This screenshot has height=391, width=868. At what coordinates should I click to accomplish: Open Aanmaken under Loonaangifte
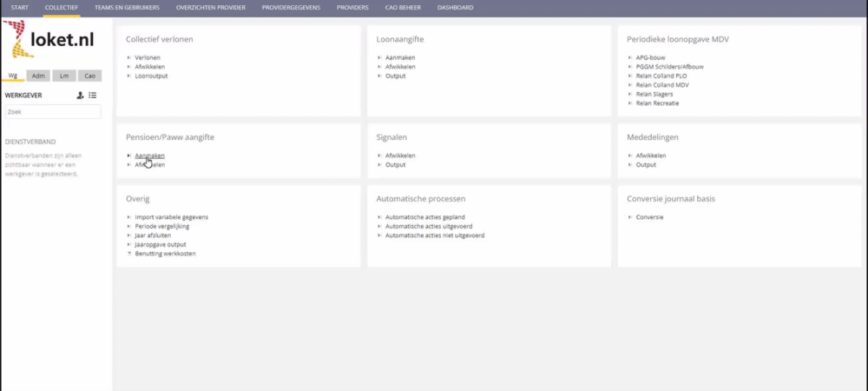400,57
